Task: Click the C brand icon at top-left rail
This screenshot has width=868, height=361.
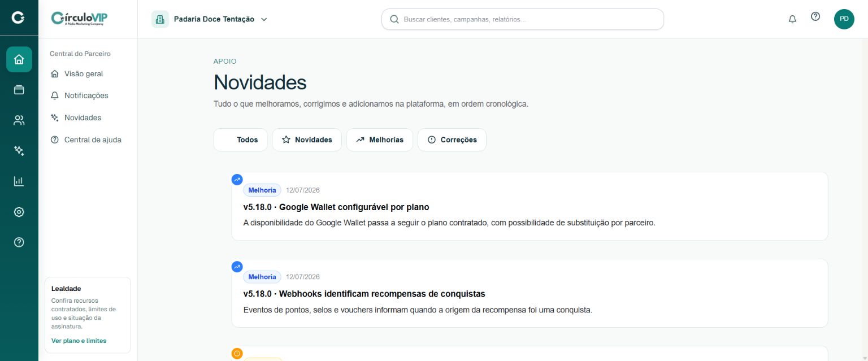Action: point(19,19)
